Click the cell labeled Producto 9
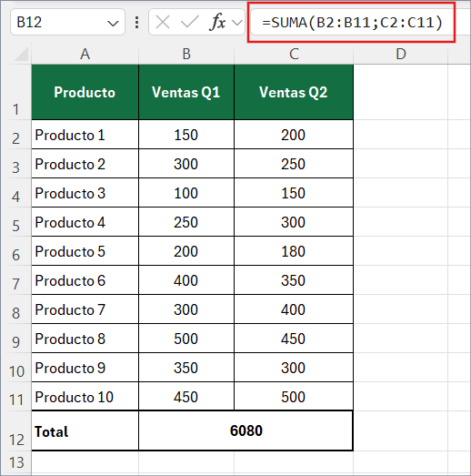Screen dimensions: 471x476 click(85, 368)
